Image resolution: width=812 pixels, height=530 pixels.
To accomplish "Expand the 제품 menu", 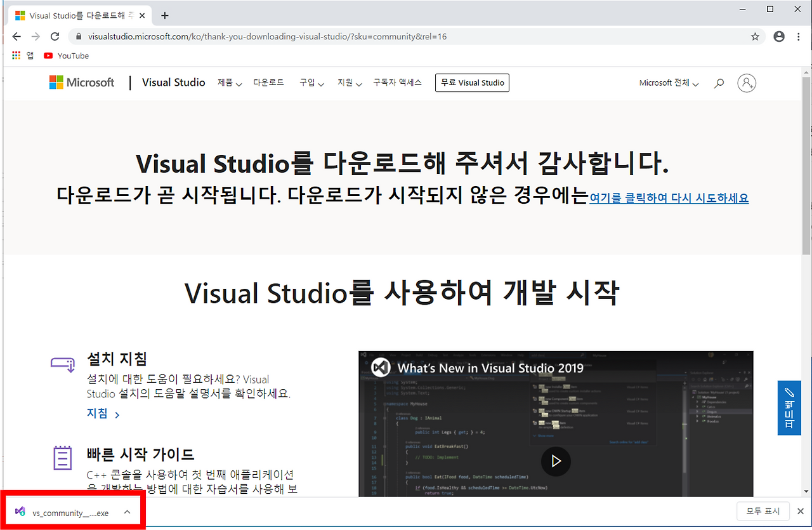I will point(230,83).
